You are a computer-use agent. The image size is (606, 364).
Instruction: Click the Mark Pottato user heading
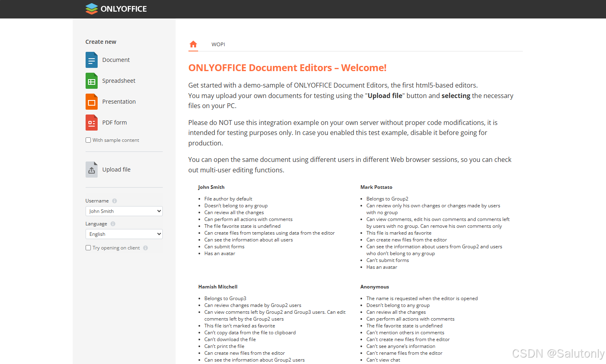(377, 187)
